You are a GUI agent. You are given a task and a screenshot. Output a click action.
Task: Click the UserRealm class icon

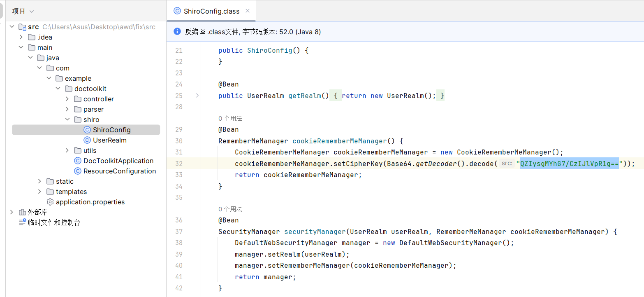pos(87,140)
